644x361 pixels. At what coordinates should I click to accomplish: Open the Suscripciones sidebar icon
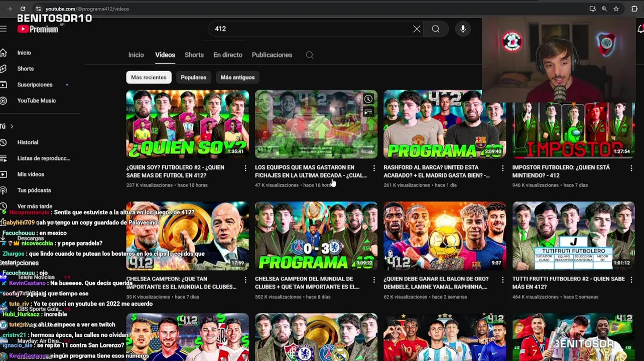(x=3, y=85)
